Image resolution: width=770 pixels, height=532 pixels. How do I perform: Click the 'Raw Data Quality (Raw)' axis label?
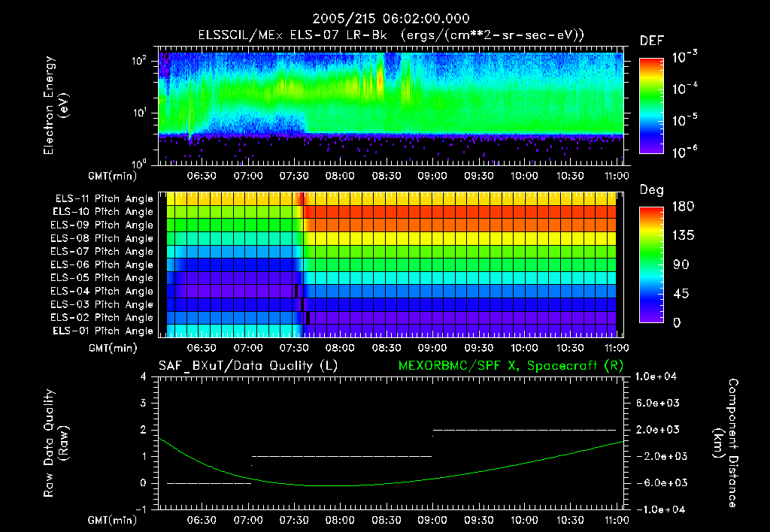pos(56,443)
